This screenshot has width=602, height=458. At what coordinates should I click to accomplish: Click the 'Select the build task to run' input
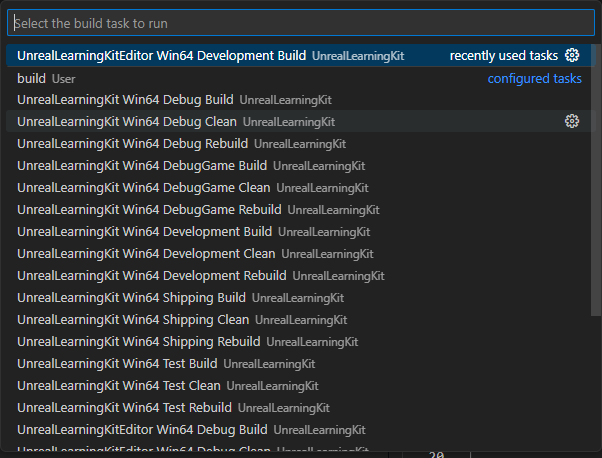(301, 23)
